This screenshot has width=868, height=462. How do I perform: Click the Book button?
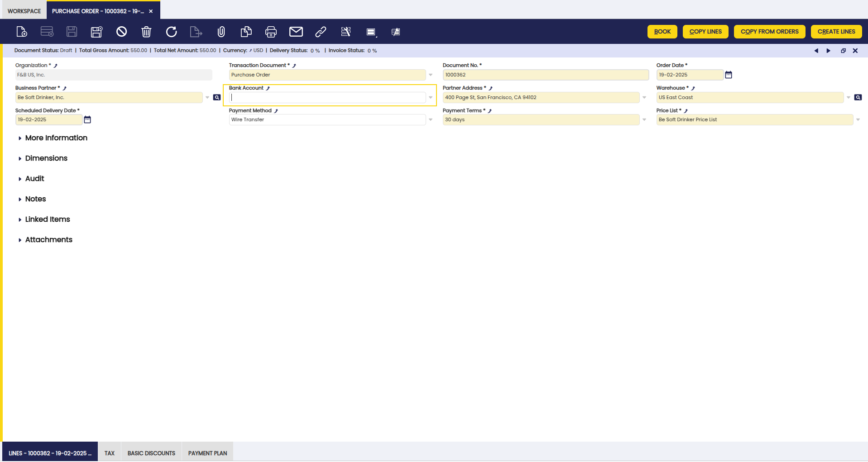(x=662, y=32)
